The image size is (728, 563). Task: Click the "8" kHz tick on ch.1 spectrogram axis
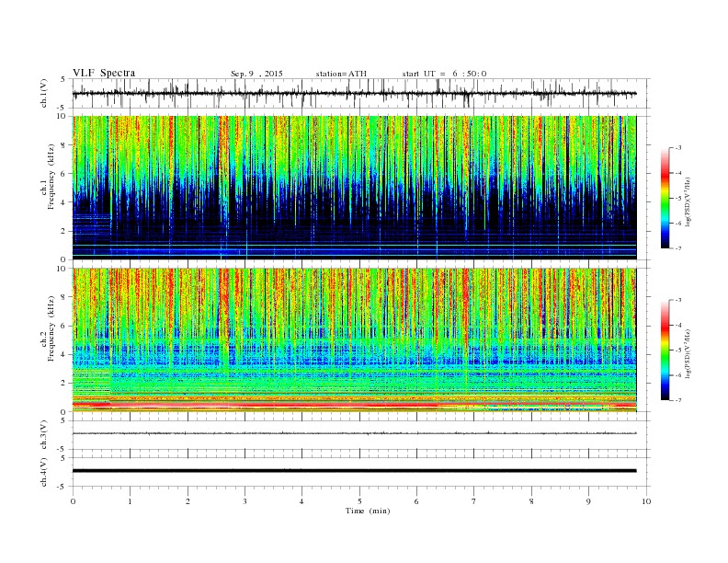click(x=63, y=145)
